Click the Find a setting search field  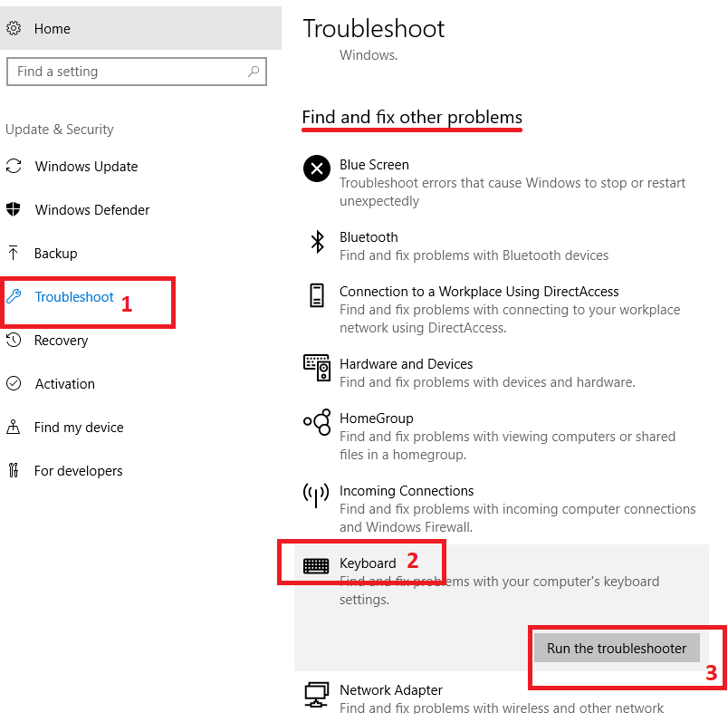click(x=136, y=71)
